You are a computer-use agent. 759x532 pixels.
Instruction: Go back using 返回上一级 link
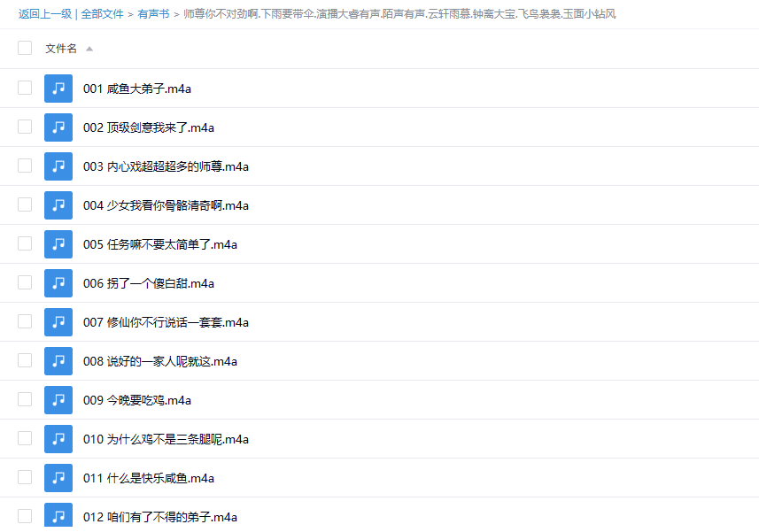(44, 14)
